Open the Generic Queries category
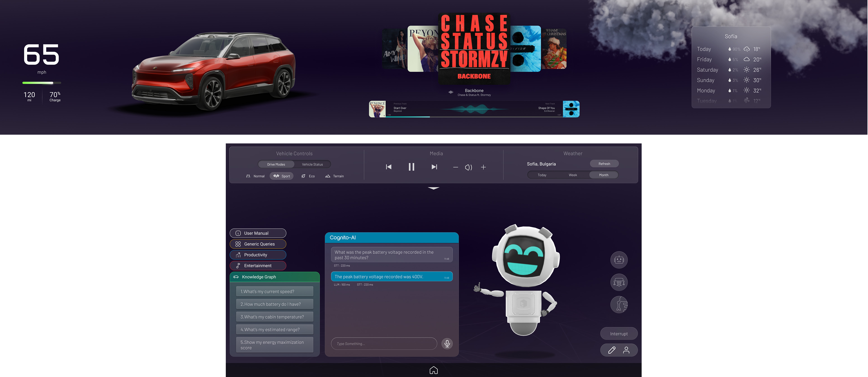The image size is (868, 377). (x=258, y=244)
